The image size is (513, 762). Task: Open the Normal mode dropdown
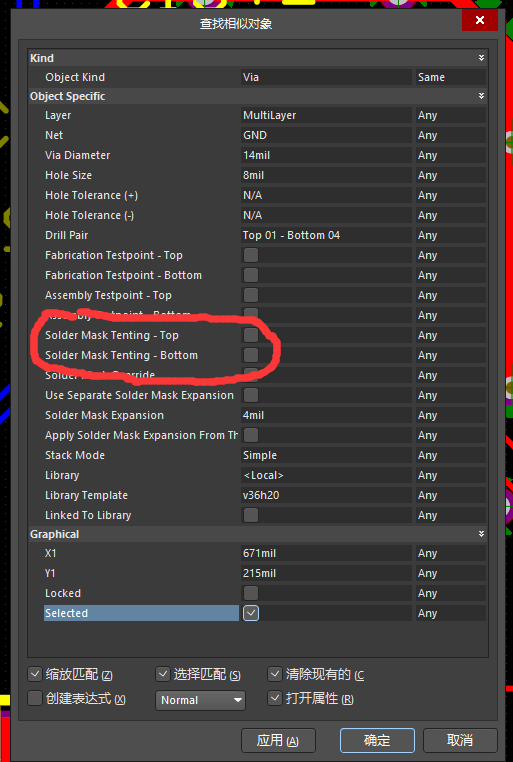tap(200, 700)
